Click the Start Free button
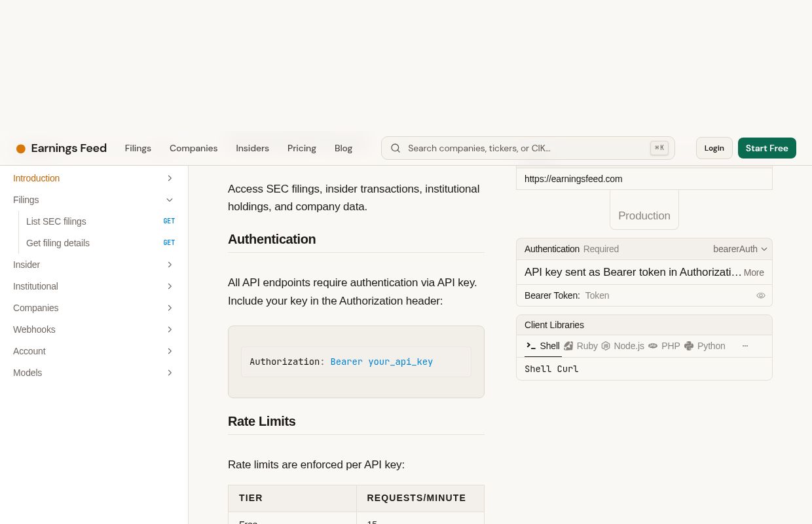 point(767,148)
